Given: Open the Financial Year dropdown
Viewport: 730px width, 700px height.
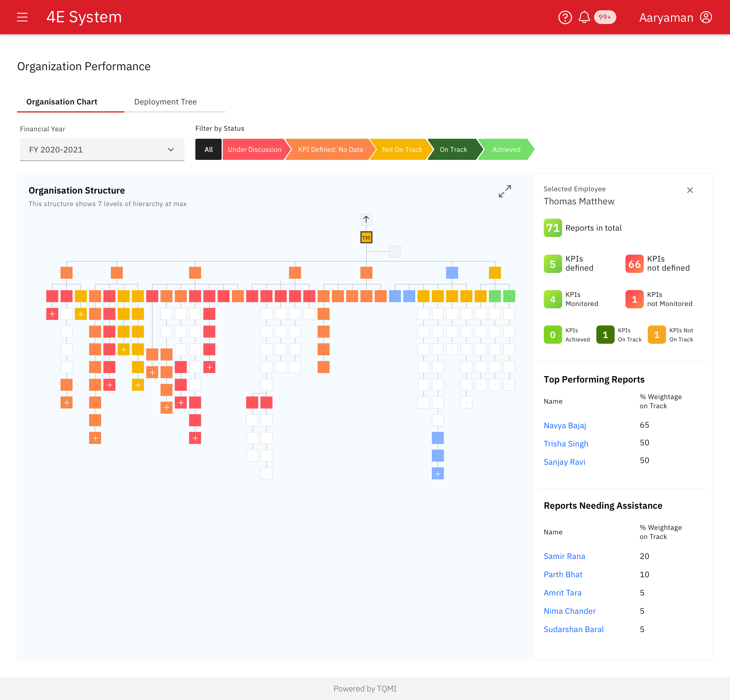Looking at the screenshot, I should click(102, 149).
